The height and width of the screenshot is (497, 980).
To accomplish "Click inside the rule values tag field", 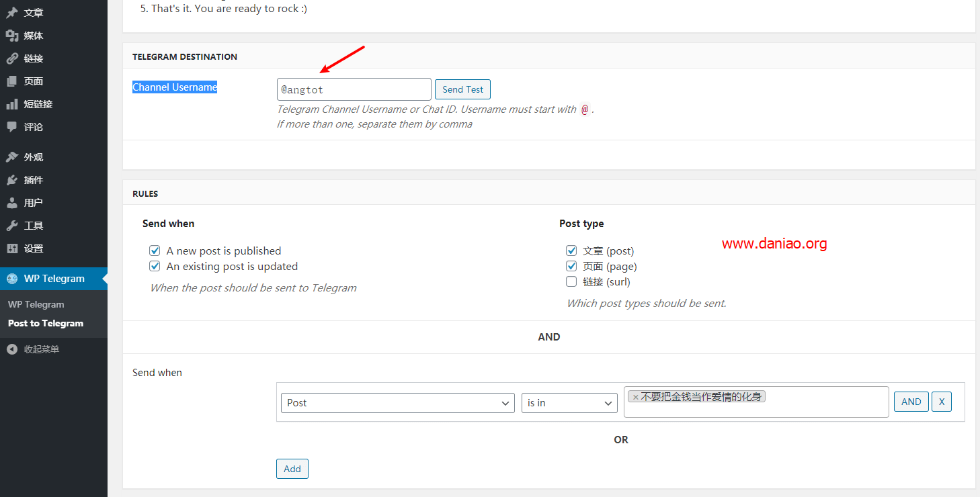I will click(x=756, y=402).
